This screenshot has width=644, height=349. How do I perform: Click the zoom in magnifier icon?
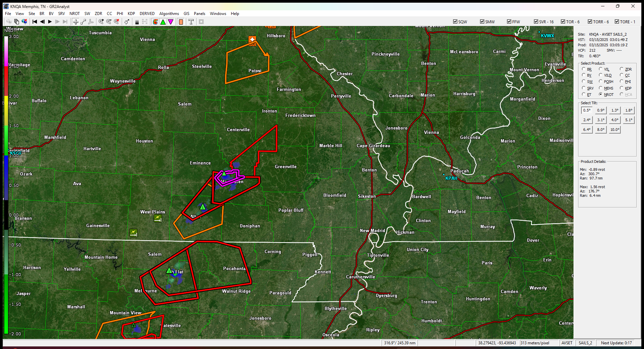[x=101, y=22]
